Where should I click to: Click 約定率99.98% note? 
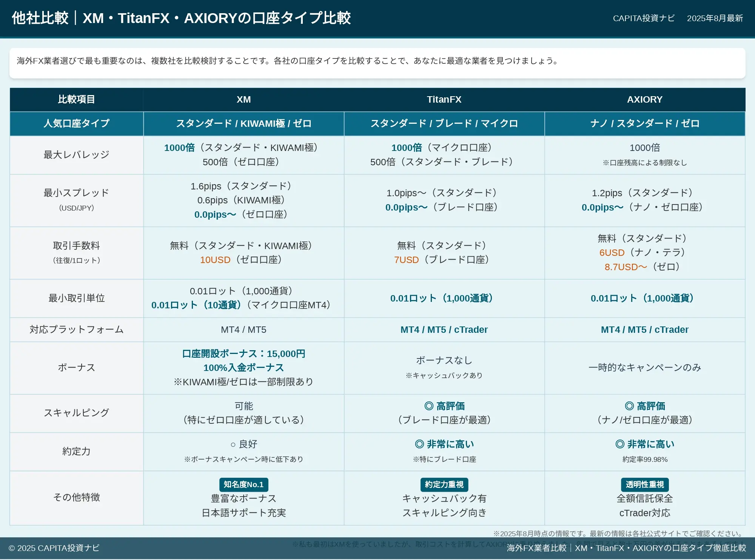click(645, 459)
